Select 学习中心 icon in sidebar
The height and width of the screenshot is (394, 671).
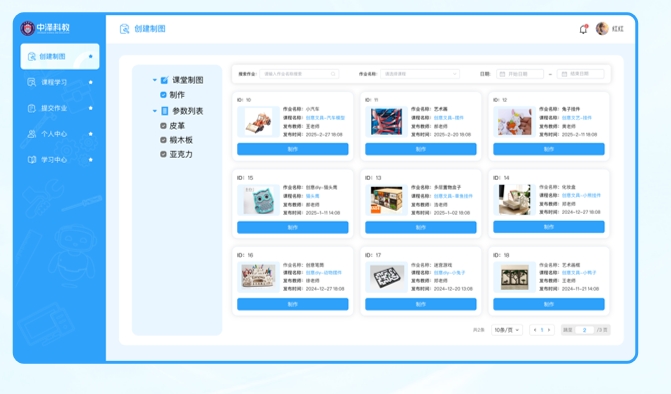coord(31,160)
